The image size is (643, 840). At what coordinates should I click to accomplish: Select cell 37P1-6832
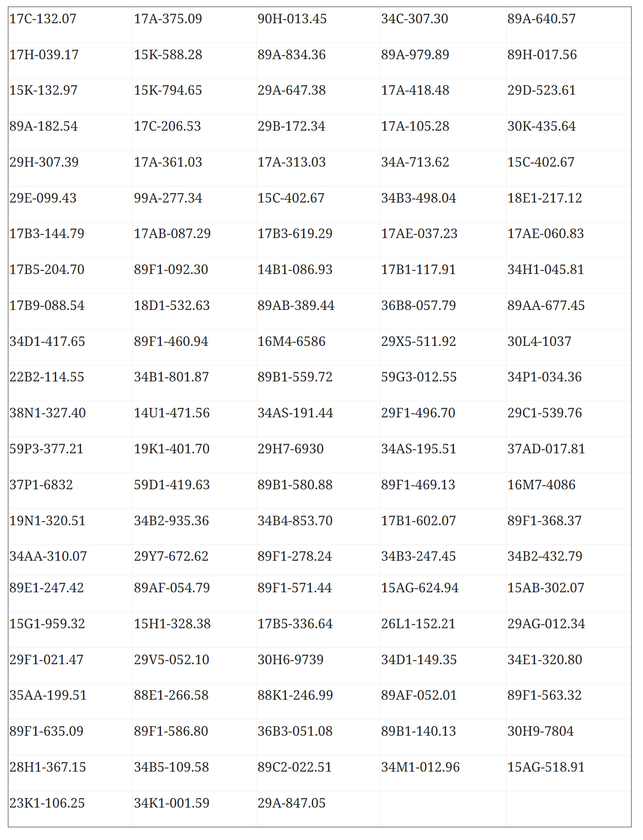pos(70,491)
